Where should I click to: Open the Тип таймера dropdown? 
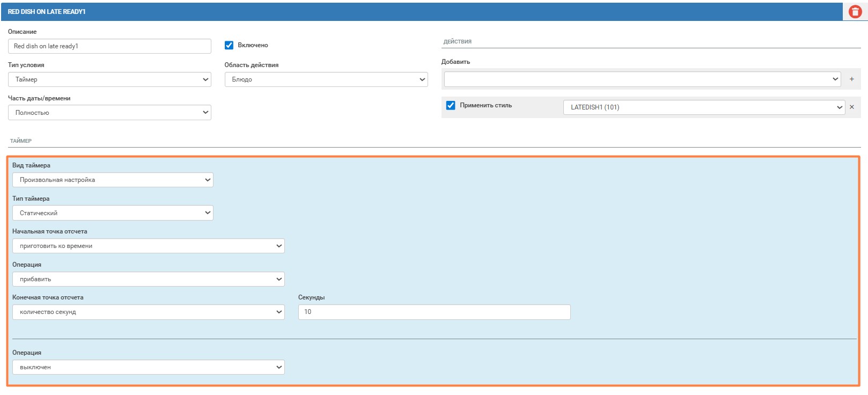click(113, 213)
